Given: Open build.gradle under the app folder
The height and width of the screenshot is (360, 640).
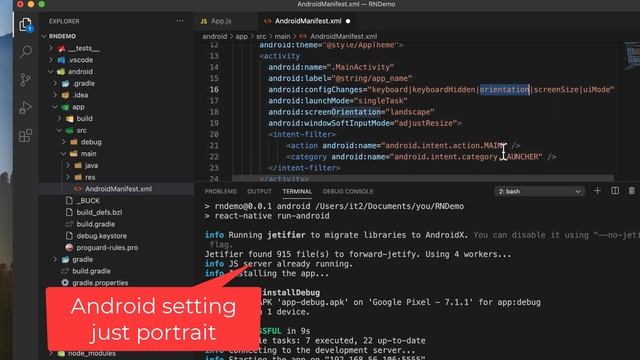Looking at the screenshot, I should tap(96, 224).
